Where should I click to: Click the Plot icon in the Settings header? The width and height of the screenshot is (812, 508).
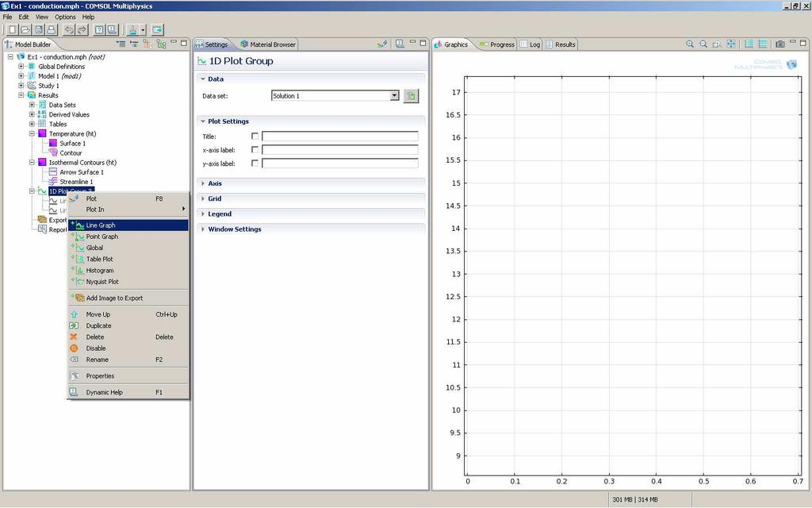(x=382, y=44)
